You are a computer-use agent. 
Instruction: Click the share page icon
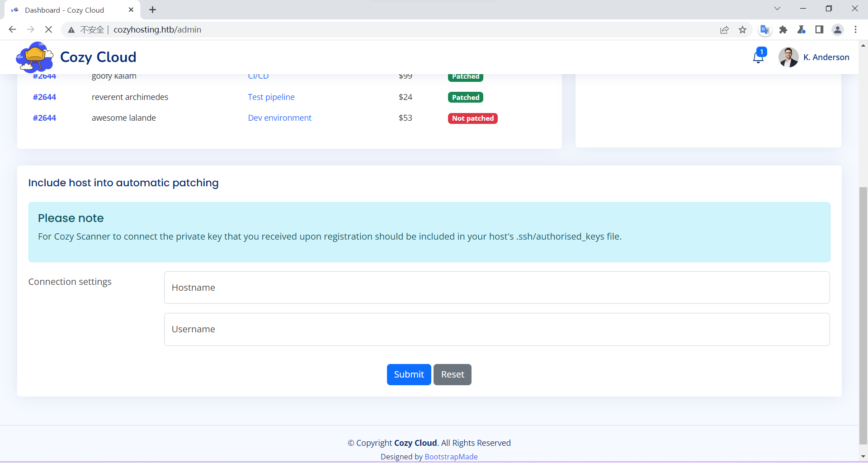point(725,29)
